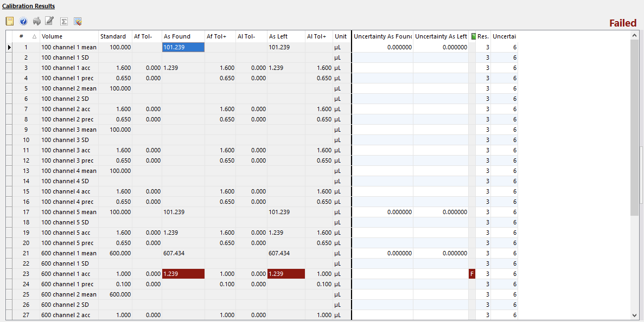The height and width of the screenshot is (322, 644).
Task: Click the Calibration Results title link
Action: [x=28, y=6]
